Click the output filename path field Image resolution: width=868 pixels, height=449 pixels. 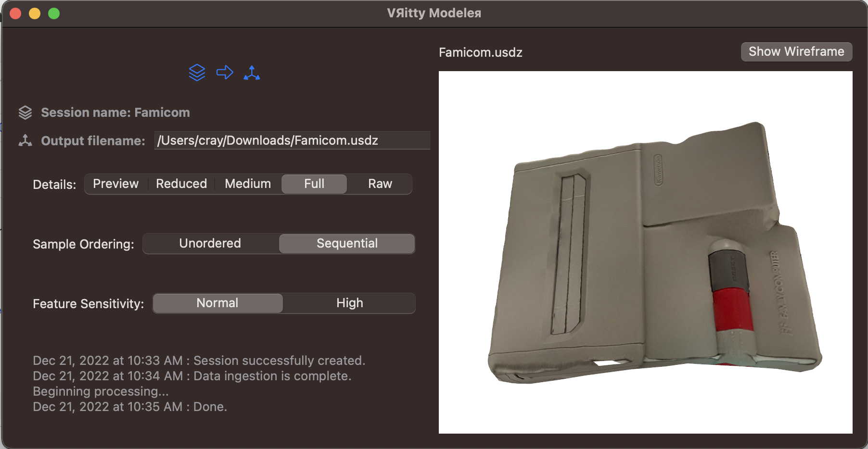coord(292,140)
